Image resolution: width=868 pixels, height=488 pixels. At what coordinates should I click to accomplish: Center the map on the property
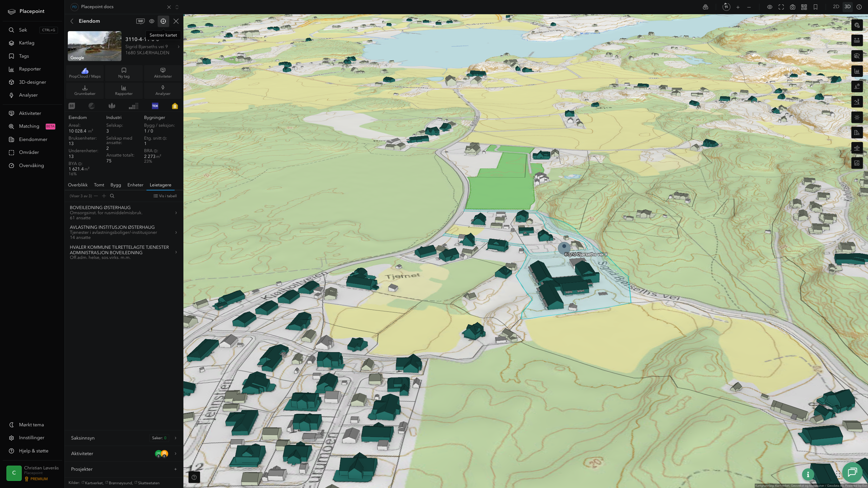163,21
